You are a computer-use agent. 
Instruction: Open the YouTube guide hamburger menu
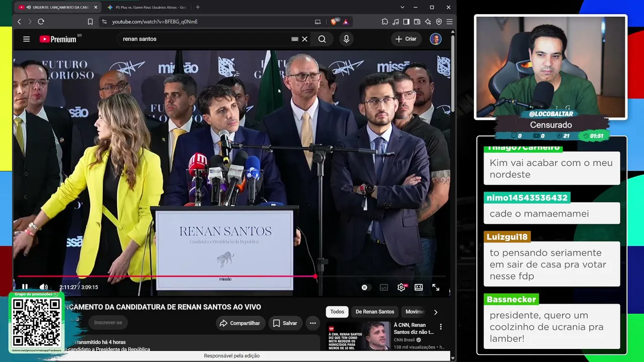[27, 39]
